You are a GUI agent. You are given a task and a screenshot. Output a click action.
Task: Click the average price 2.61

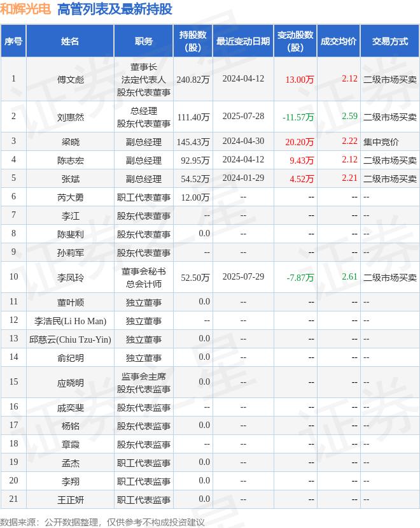(x=349, y=277)
